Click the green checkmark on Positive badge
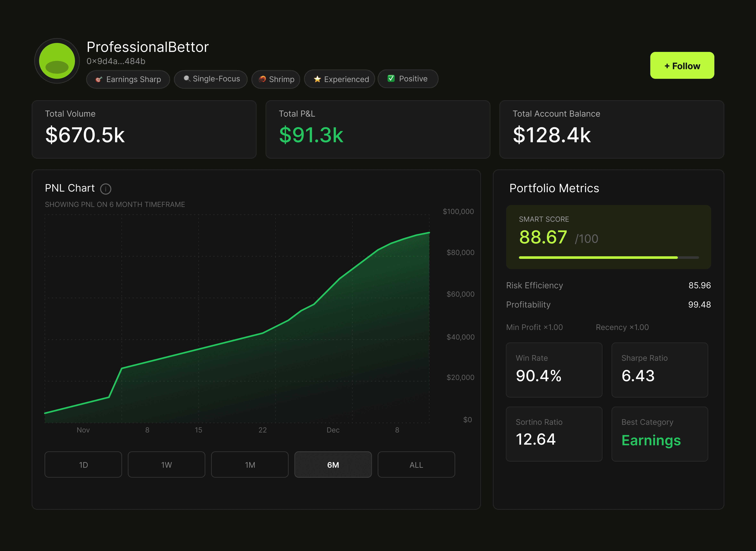This screenshot has width=756, height=551. click(391, 78)
